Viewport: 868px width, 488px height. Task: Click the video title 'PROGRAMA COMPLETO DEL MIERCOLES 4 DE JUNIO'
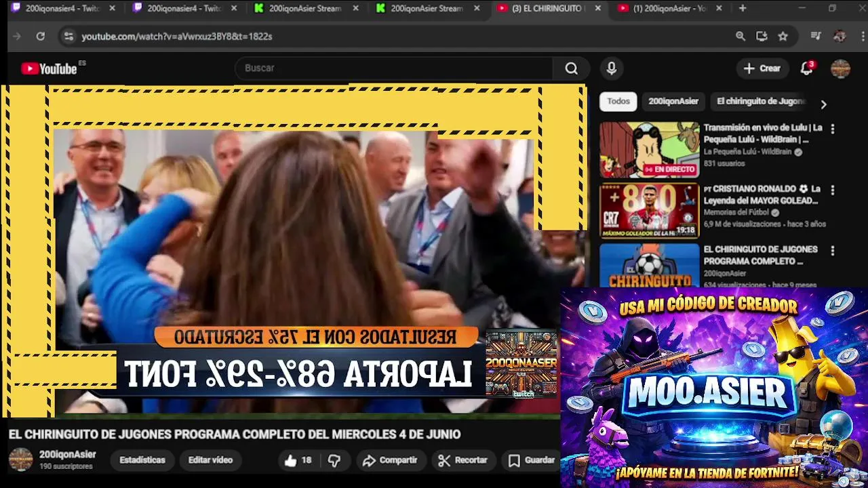pos(317,434)
